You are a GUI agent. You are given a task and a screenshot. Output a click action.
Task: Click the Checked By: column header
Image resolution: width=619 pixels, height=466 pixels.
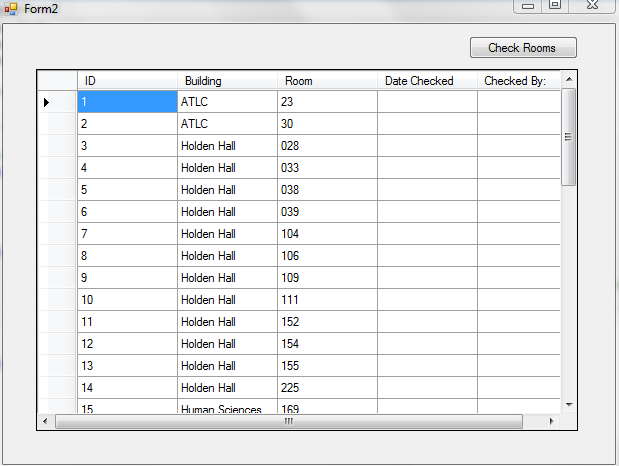coord(519,81)
